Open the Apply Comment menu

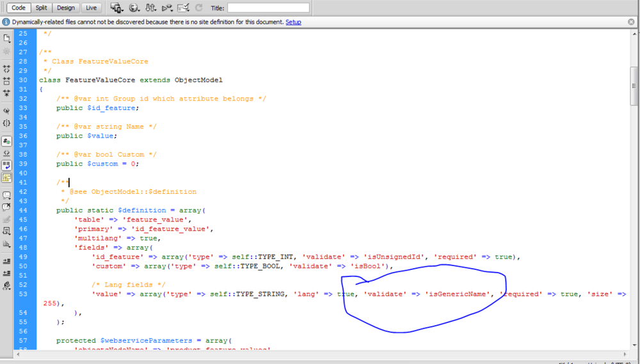(x=6, y=196)
